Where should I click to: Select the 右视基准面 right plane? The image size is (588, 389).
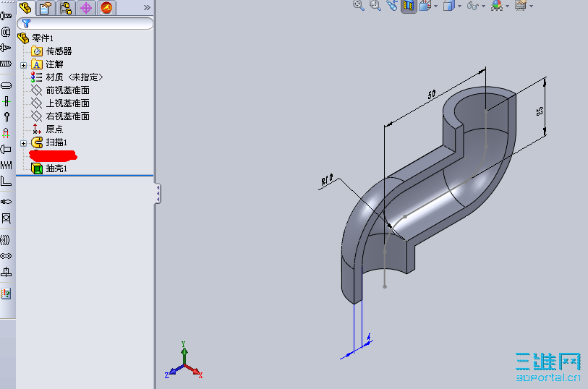click(60, 116)
